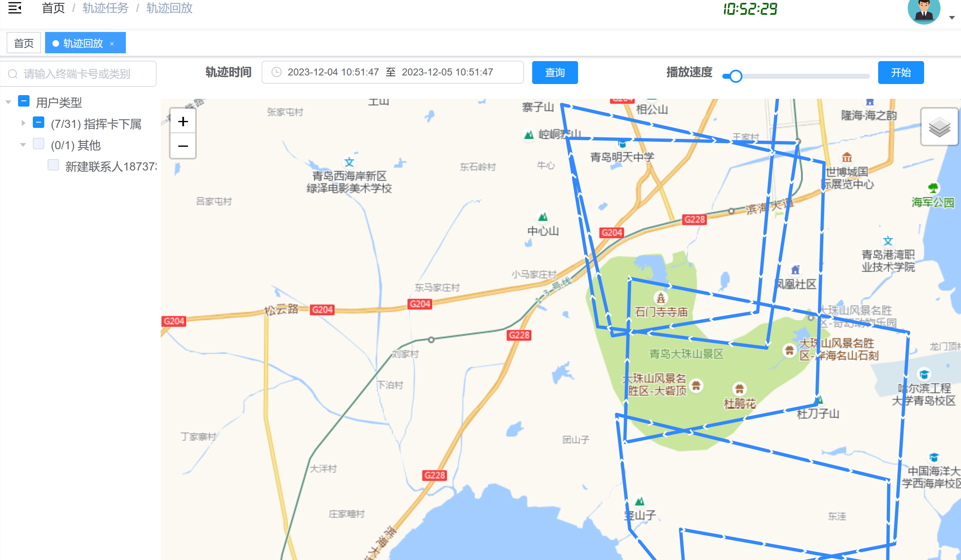Click 世博城国际展览中心 building icon
Image resolution: width=961 pixels, height=560 pixels.
pos(847,157)
